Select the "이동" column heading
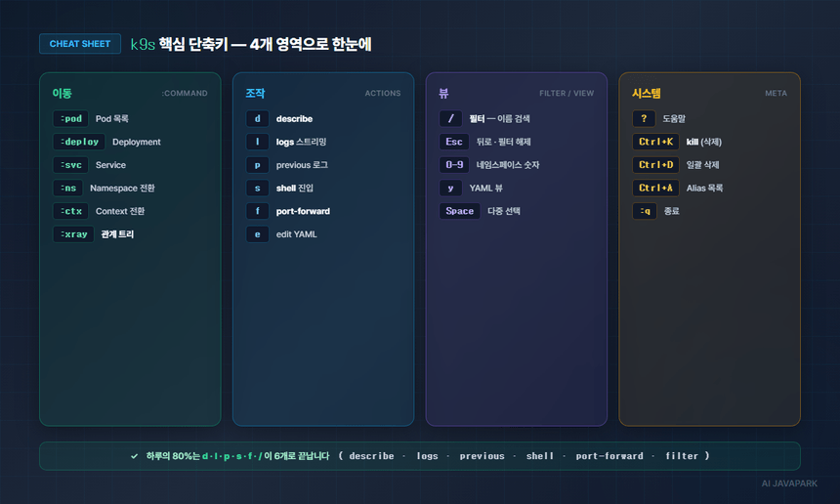840x504 pixels. pos(63,93)
